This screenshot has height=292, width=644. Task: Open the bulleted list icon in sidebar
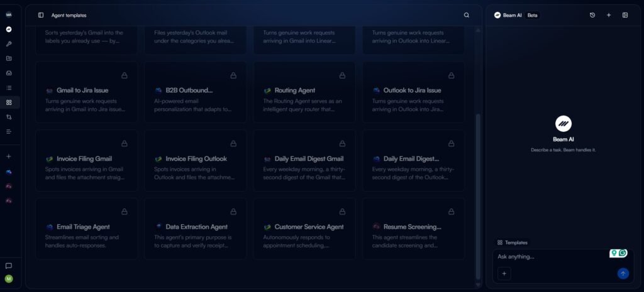pyautogui.click(x=9, y=88)
